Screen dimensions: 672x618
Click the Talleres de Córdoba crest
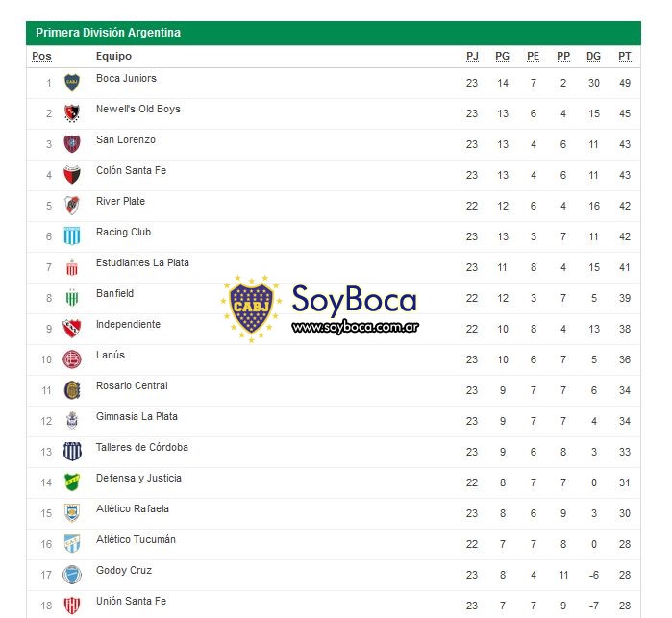[72, 452]
